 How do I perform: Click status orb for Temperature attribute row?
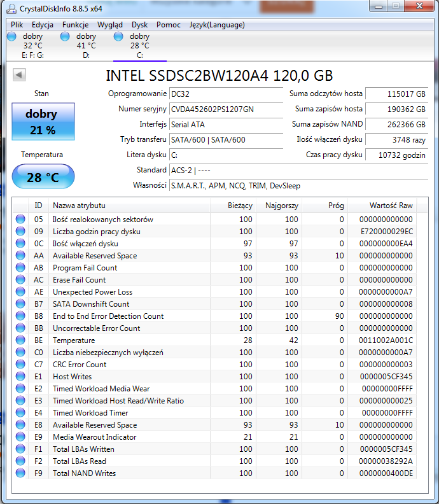tap(20, 340)
